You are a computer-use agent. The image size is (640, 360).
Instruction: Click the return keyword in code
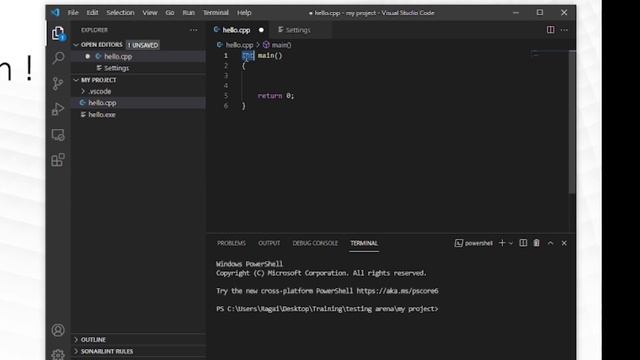click(x=270, y=96)
